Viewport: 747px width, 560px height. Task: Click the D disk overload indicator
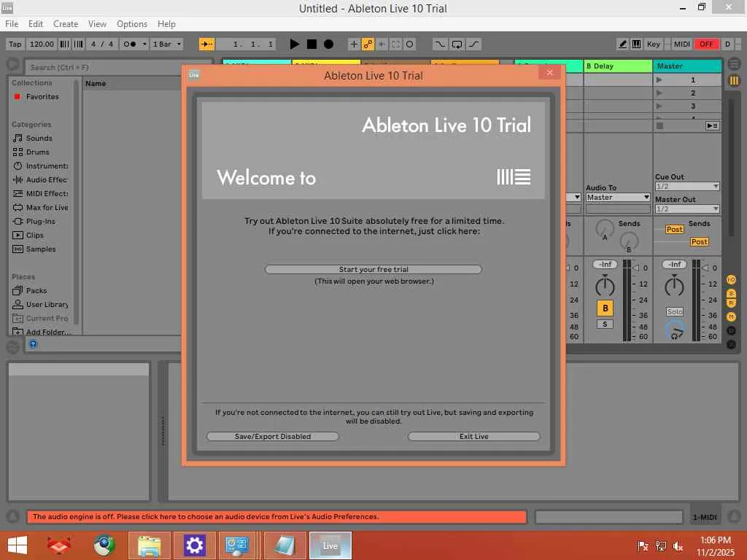point(727,44)
